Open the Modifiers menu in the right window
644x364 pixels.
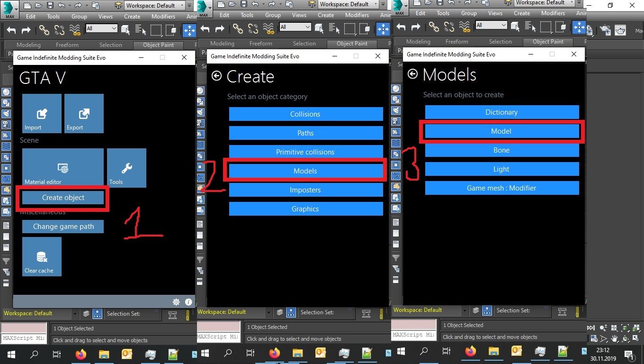coord(553,13)
